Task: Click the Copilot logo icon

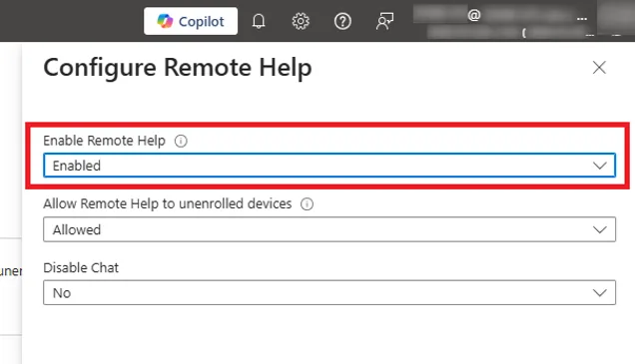Action: click(165, 21)
